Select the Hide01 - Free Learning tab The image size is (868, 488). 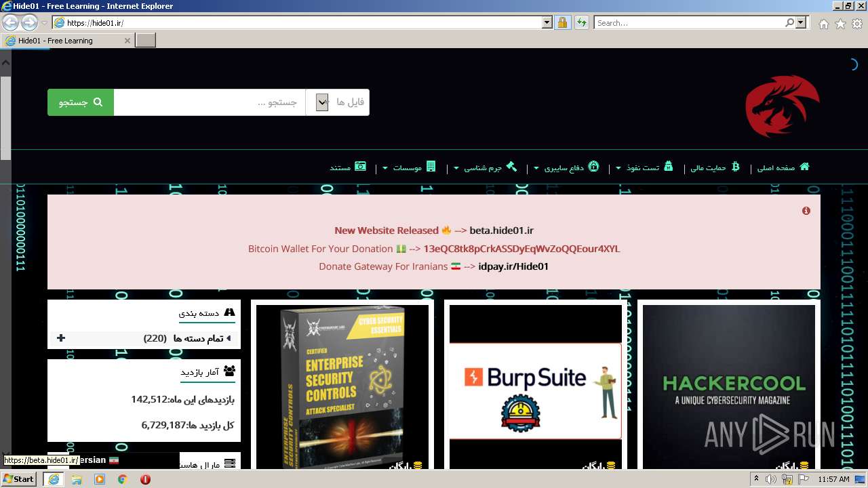(67, 41)
